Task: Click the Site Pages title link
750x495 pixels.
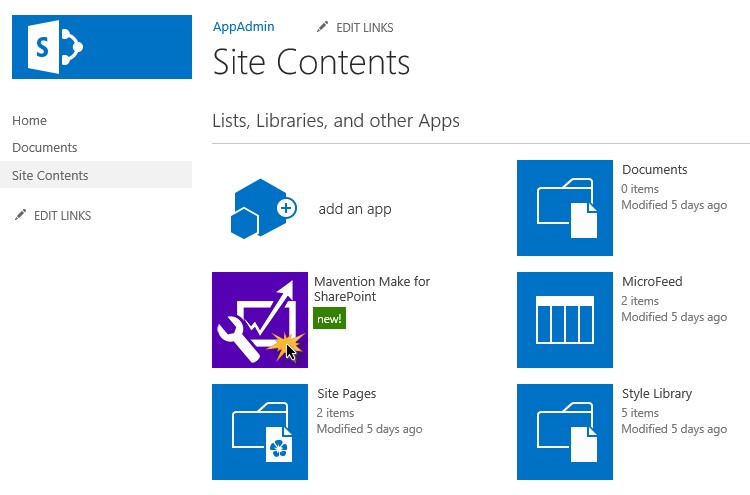Action: (x=346, y=394)
